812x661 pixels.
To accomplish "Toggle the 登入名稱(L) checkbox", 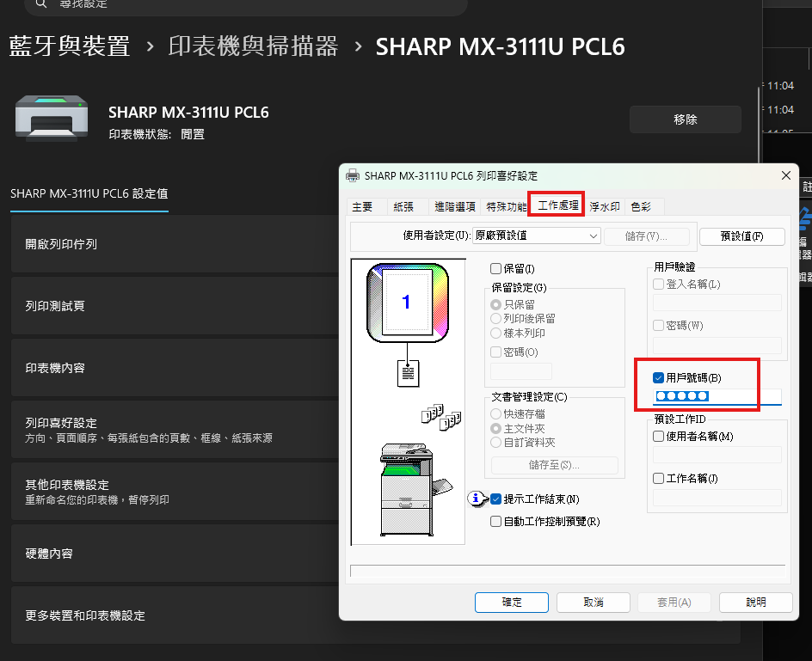I will (x=658, y=284).
